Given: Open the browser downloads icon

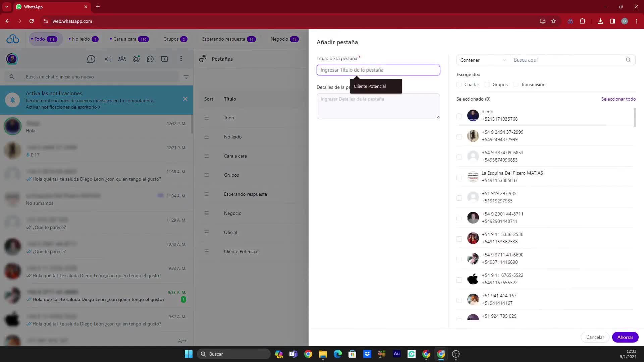Looking at the screenshot, I should point(600,21).
